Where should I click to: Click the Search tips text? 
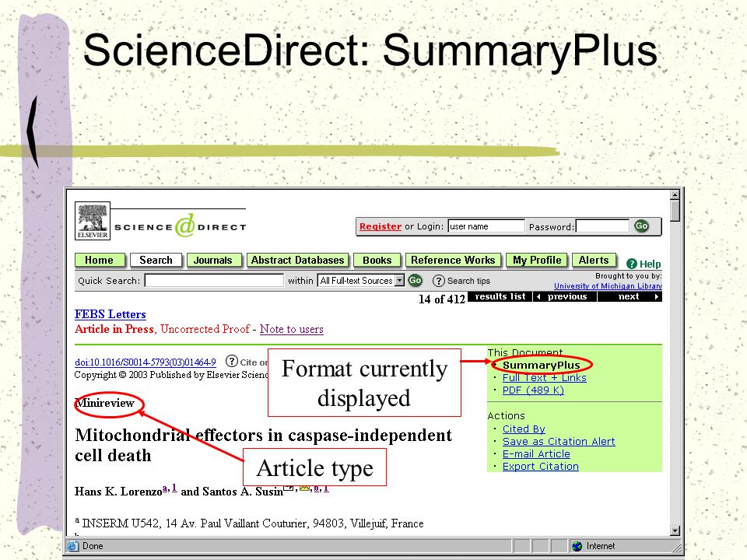point(468,281)
